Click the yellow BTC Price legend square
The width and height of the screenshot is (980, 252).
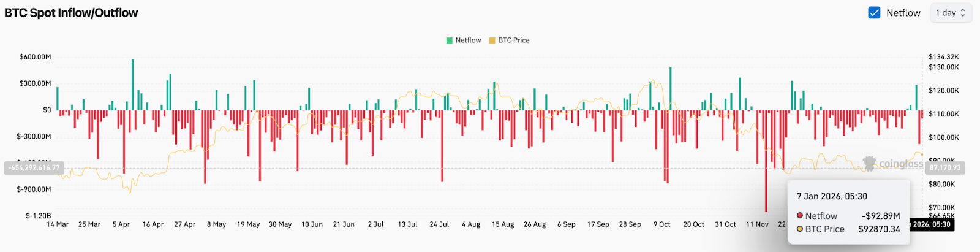(x=492, y=40)
